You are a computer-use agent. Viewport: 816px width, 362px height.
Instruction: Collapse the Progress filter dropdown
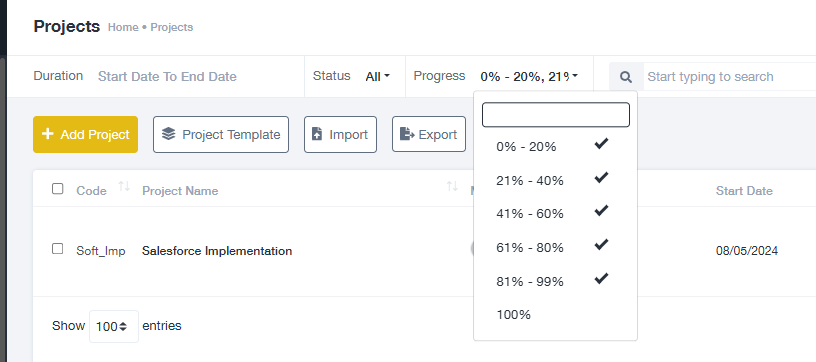click(529, 77)
